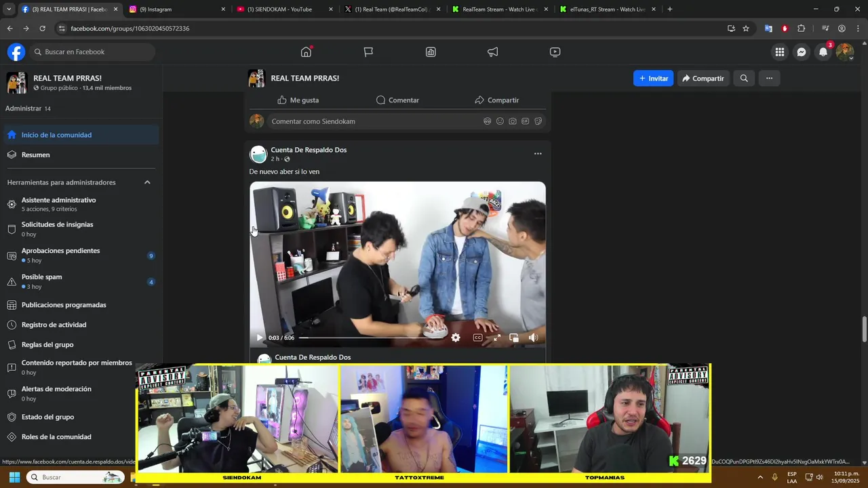Click the taskbar Buscar search box
868x488 pixels.
pos(76,477)
